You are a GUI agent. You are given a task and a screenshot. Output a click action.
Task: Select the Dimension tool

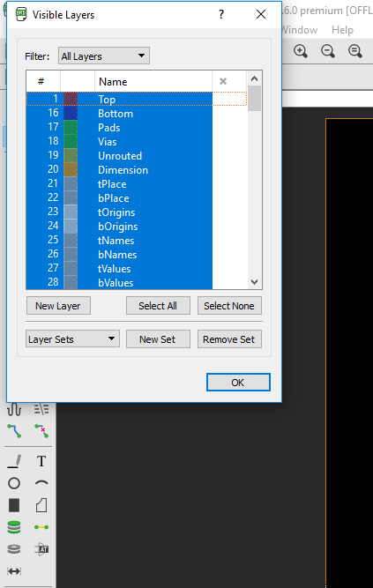click(14, 571)
